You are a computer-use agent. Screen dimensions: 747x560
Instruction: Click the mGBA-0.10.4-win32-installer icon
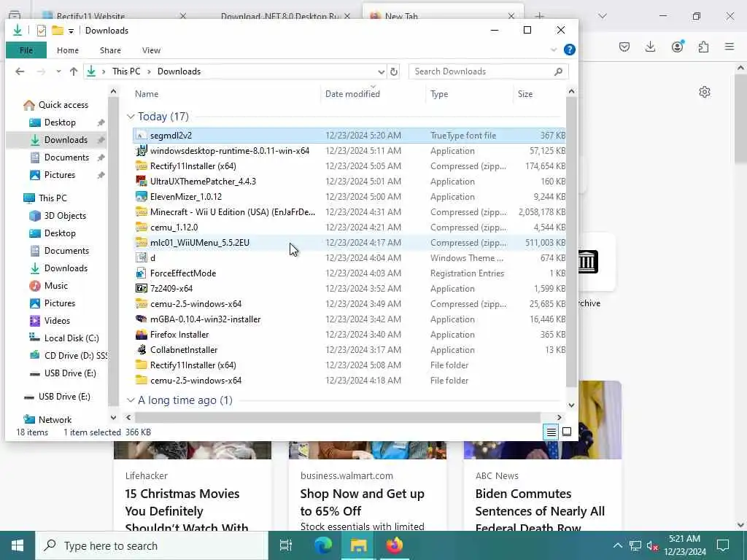pyautogui.click(x=141, y=319)
